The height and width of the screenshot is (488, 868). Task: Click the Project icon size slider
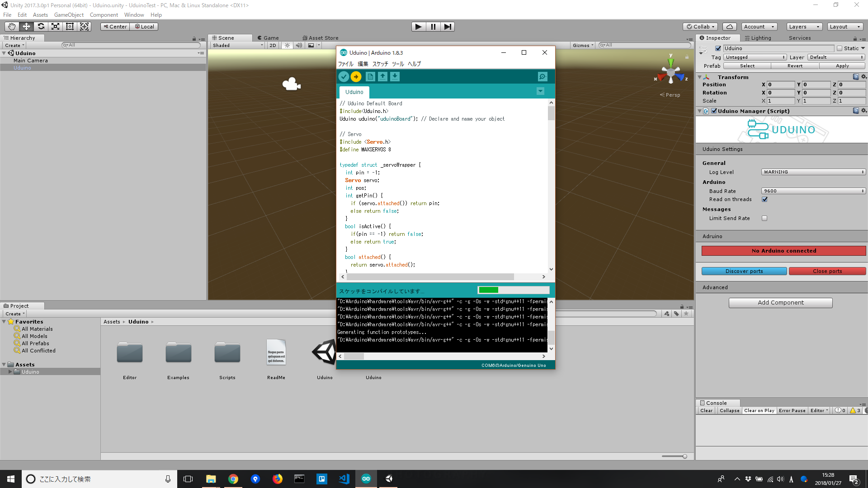tap(684, 456)
